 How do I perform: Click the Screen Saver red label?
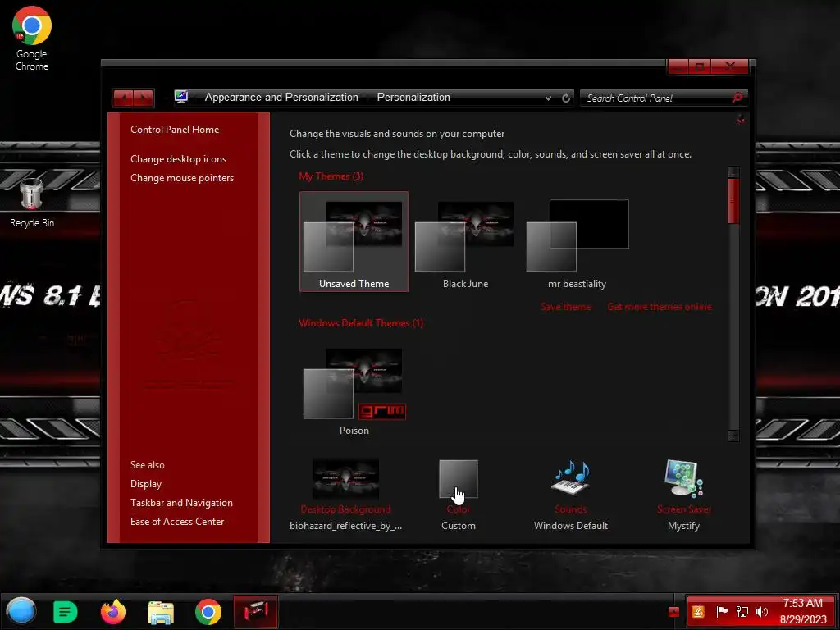click(x=683, y=509)
